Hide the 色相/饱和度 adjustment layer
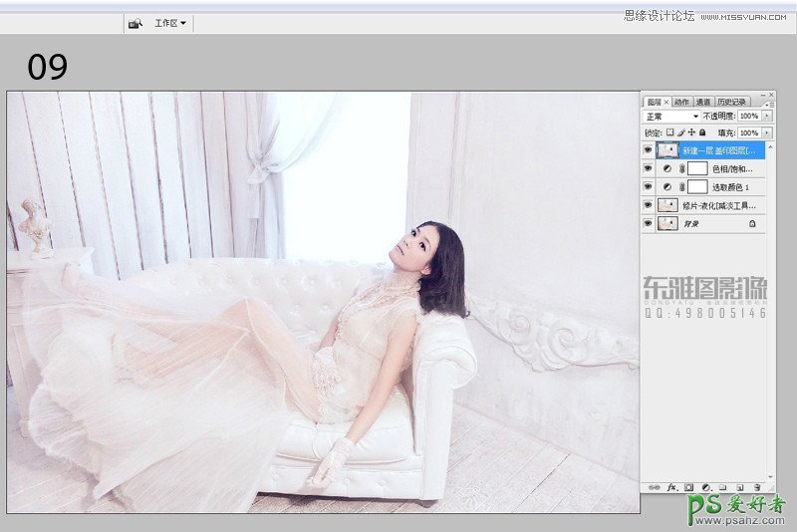Image resolution: width=797 pixels, height=532 pixels. click(x=648, y=169)
